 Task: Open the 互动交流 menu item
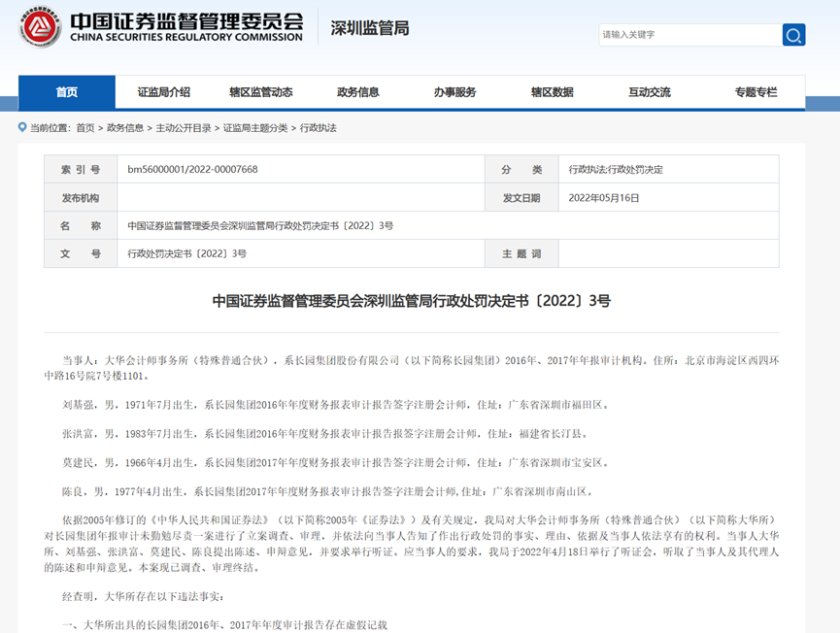tap(649, 92)
